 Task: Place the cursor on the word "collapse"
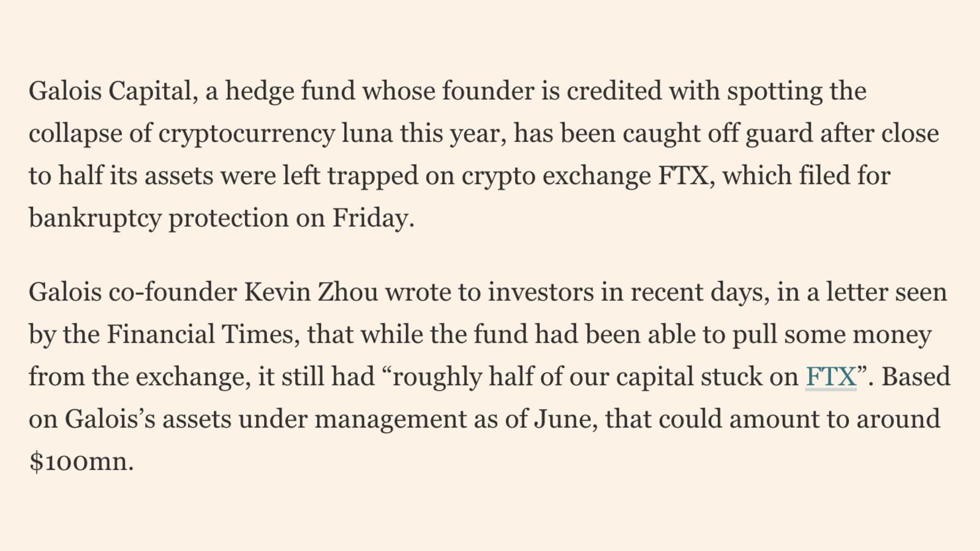click(75, 133)
